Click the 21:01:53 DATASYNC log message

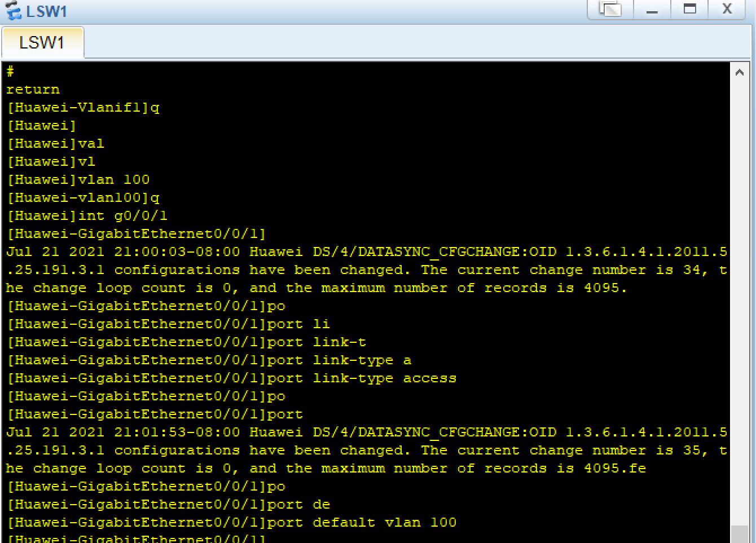tap(367, 451)
